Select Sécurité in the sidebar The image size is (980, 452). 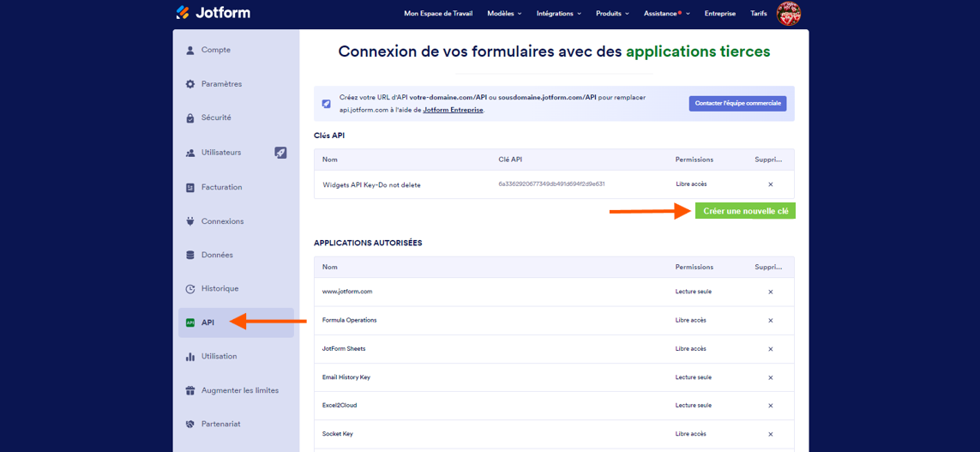point(237,118)
